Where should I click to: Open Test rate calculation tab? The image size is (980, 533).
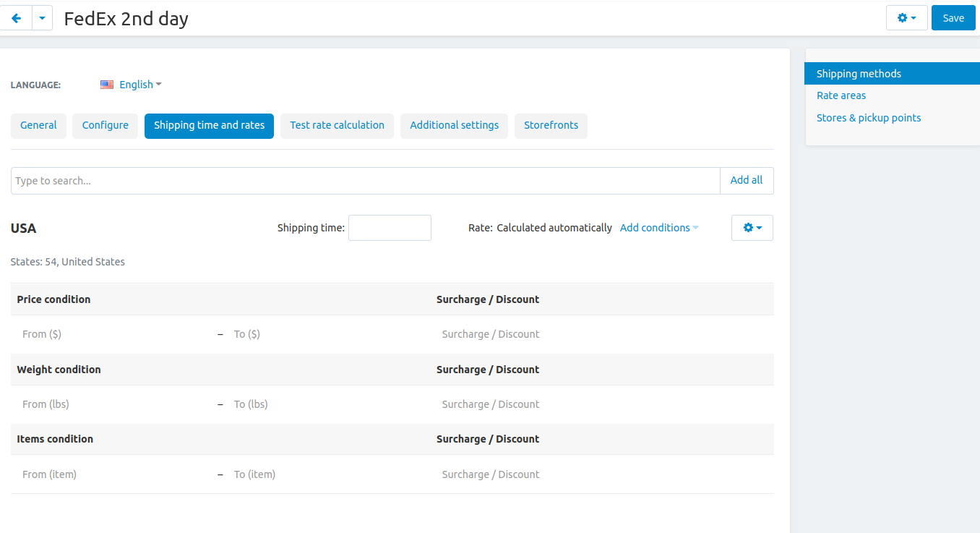pyautogui.click(x=337, y=125)
